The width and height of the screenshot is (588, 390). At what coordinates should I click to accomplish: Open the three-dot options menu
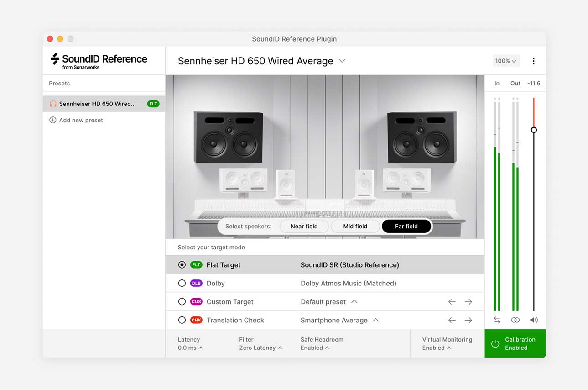click(x=534, y=61)
